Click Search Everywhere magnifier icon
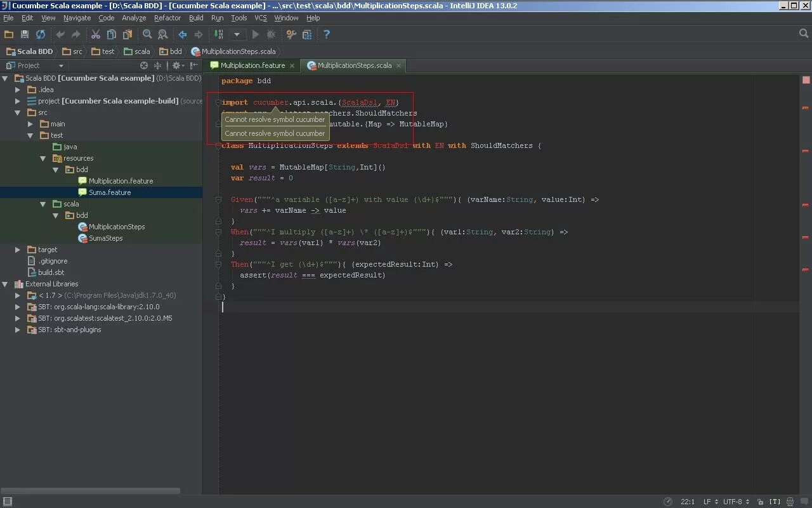This screenshot has width=812, height=508. 803,34
